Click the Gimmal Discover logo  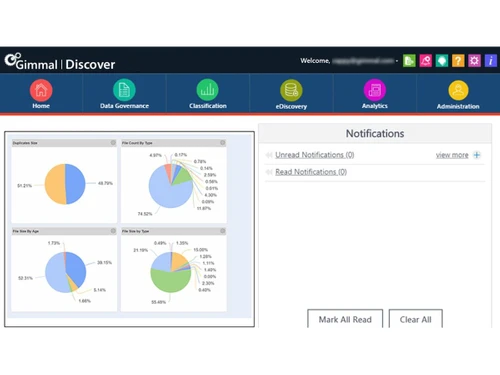(x=60, y=62)
